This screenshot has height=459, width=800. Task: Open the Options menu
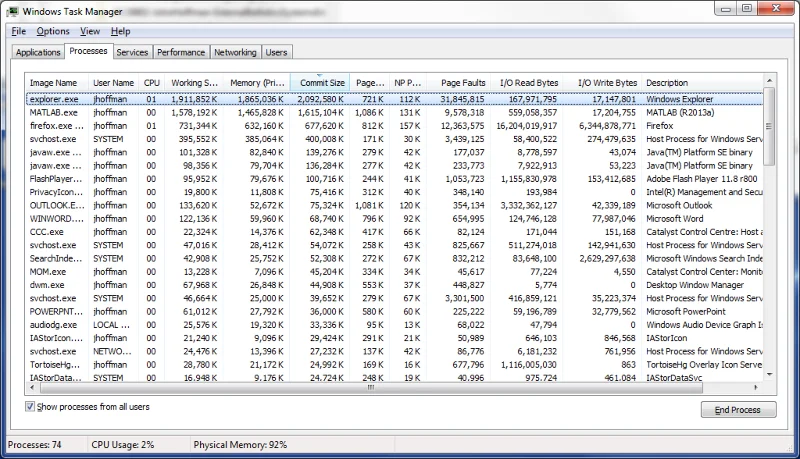point(53,31)
